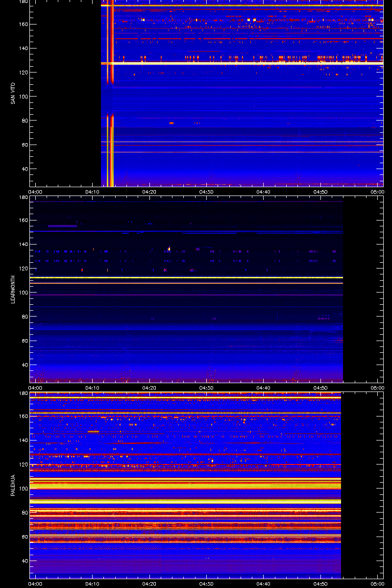
Task: Pick 04:30 time label below Palehua panel
Action: (207, 584)
